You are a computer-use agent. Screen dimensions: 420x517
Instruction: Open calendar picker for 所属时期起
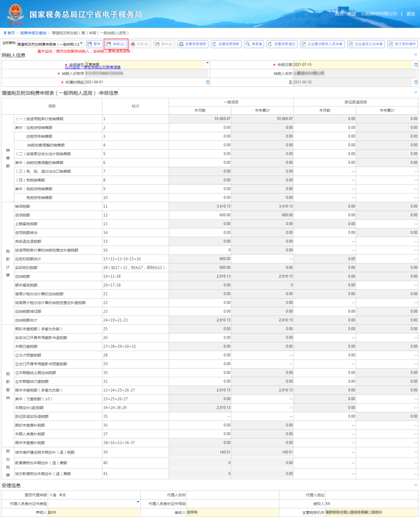(208, 82)
